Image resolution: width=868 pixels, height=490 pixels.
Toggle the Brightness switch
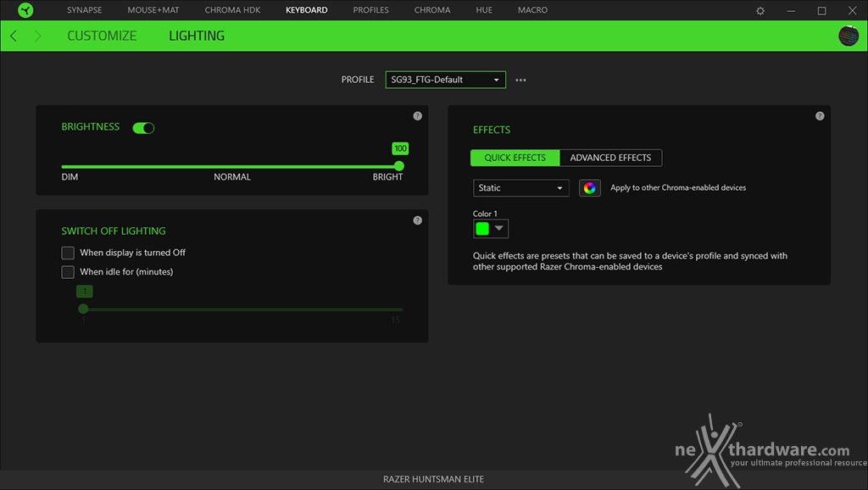(143, 128)
